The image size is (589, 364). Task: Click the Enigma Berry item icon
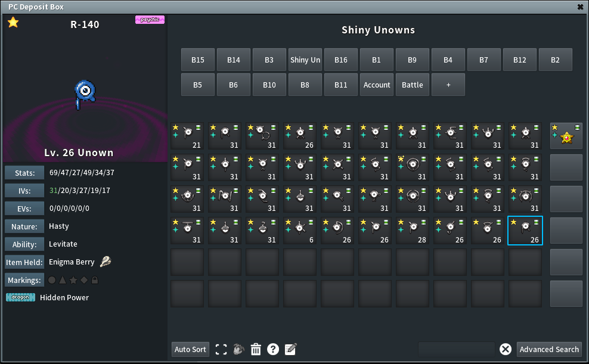pos(106,262)
